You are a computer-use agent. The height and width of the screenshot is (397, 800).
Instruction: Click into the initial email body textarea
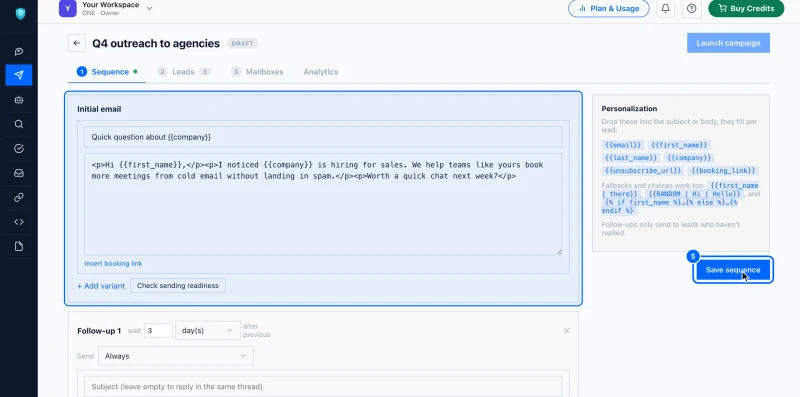323,204
